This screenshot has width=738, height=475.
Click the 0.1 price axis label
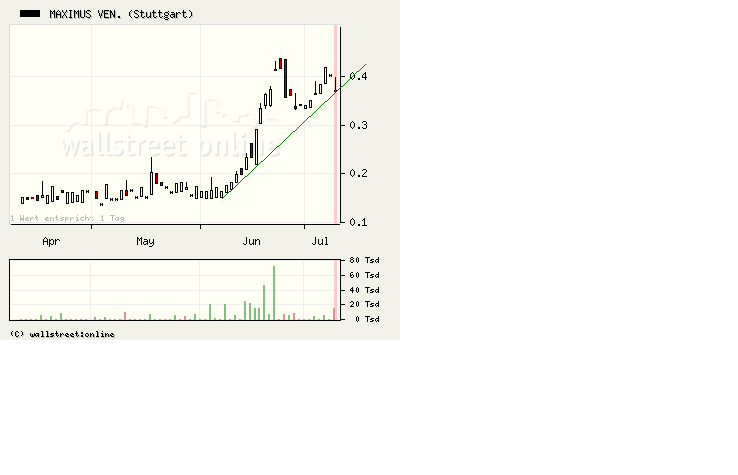358,221
